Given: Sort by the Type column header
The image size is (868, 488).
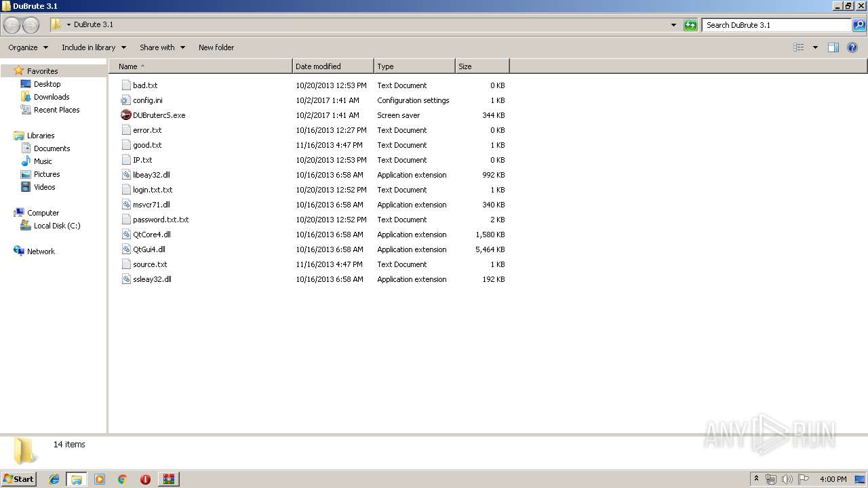Looking at the screenshot, I should pos(414,66).
